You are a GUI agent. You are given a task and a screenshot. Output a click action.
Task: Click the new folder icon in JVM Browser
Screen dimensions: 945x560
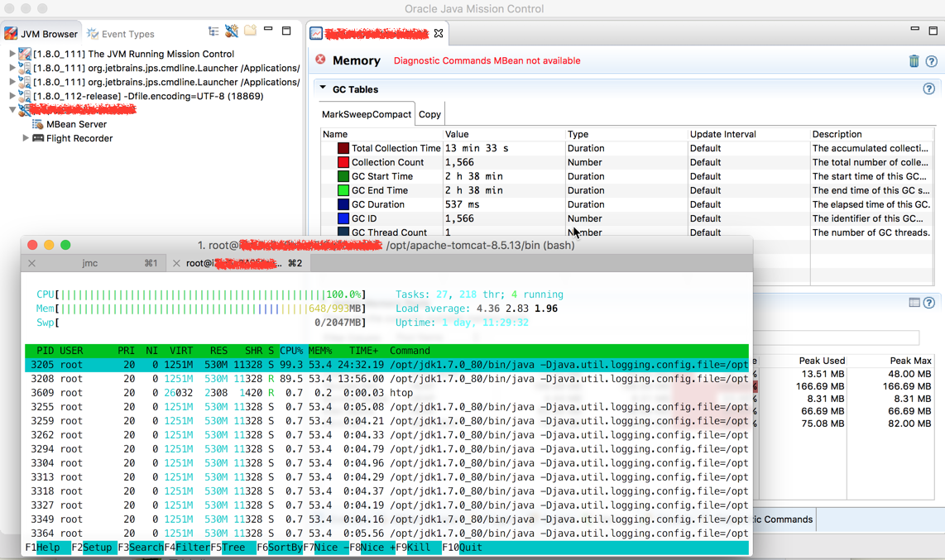(250, 30)
